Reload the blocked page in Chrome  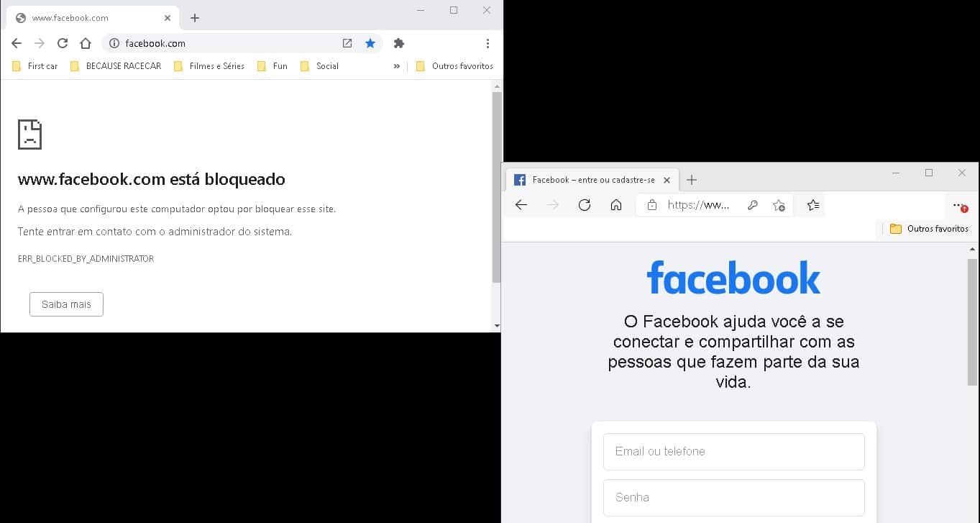pyautogui.click(x=63, y=43)
